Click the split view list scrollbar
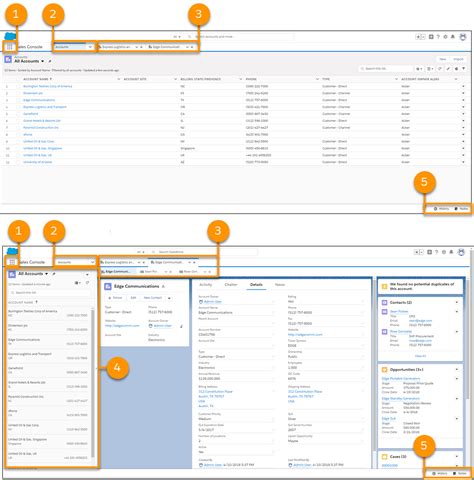 93,383
